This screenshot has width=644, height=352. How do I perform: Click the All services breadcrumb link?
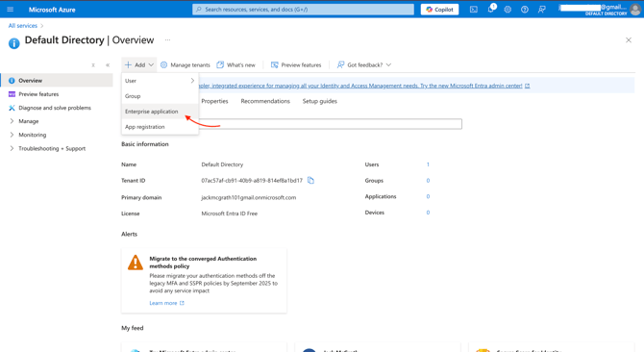[x=23, y=25]
